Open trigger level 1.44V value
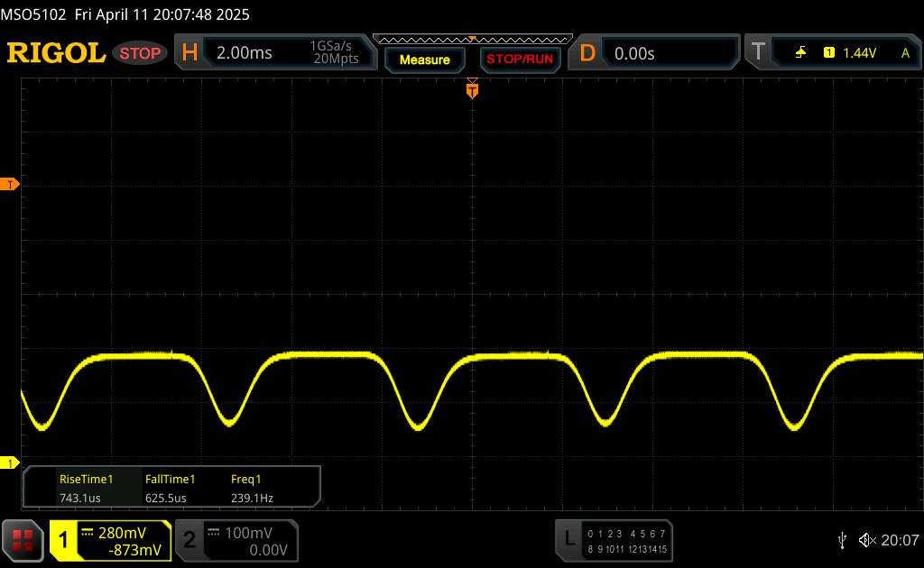924x568 pixels. click(859, 53)
